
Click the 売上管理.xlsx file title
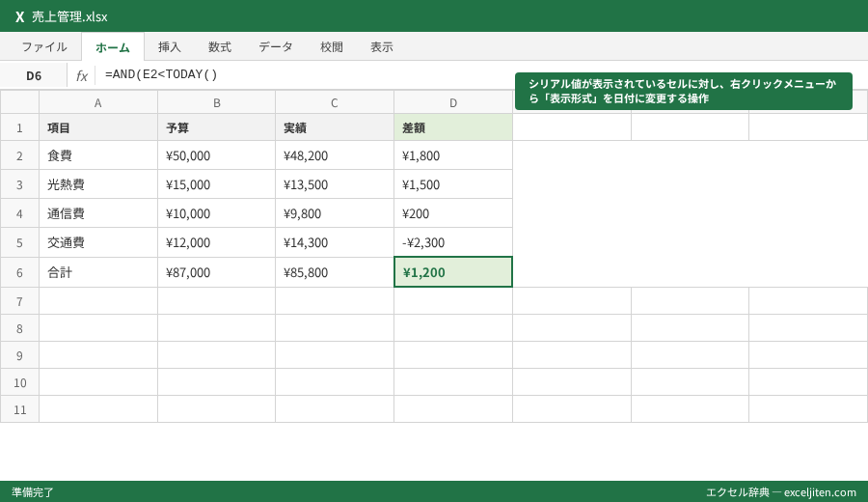coord(69,17)
